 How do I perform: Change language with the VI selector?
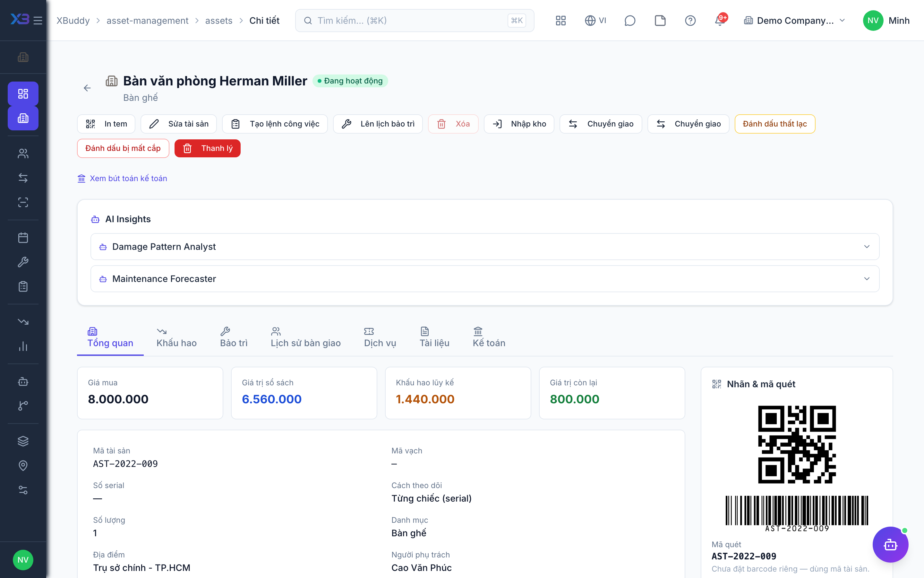pos(595,20)
